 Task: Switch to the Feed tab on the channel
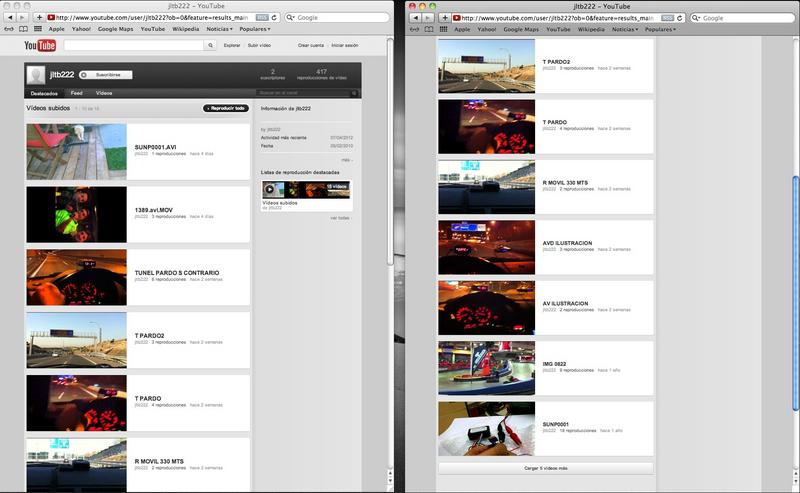76,93
